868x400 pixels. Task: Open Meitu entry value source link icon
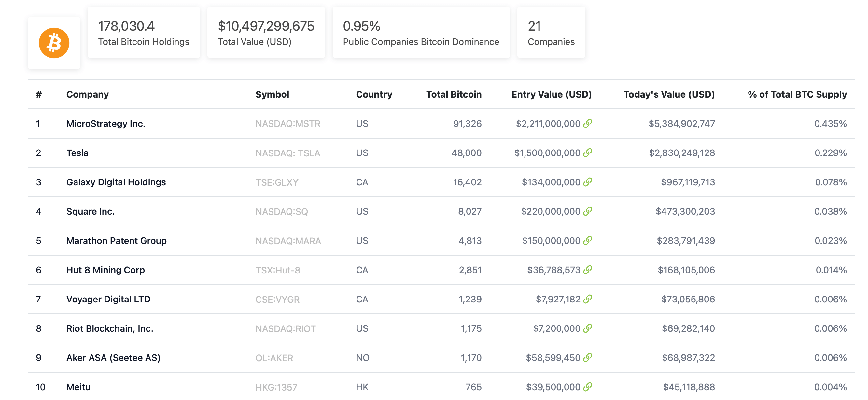[587, 387]
